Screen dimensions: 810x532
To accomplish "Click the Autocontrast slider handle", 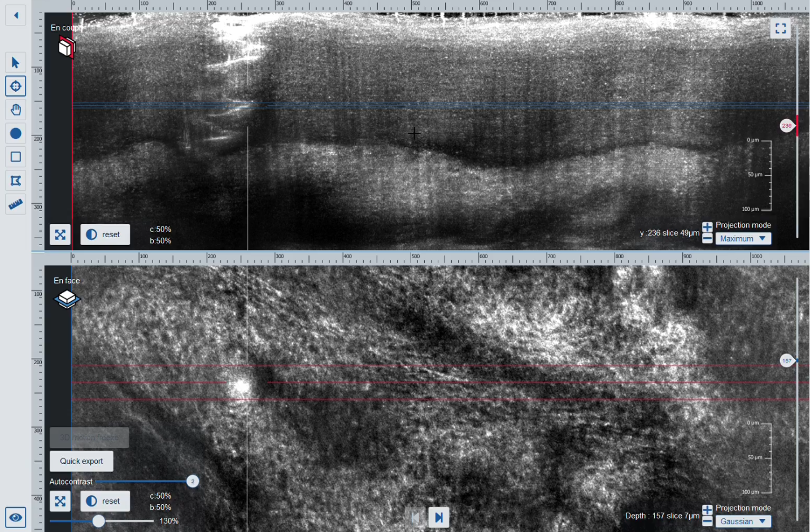I will 193,482.
